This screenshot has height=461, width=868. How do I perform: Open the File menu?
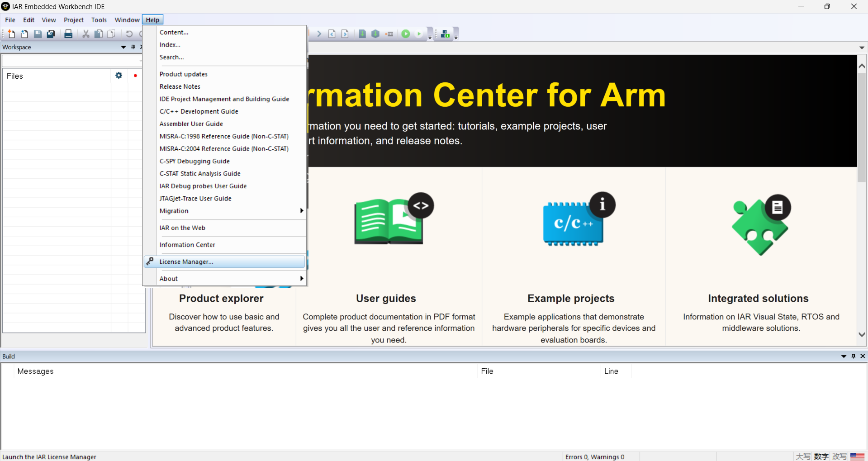coord(10,20)
